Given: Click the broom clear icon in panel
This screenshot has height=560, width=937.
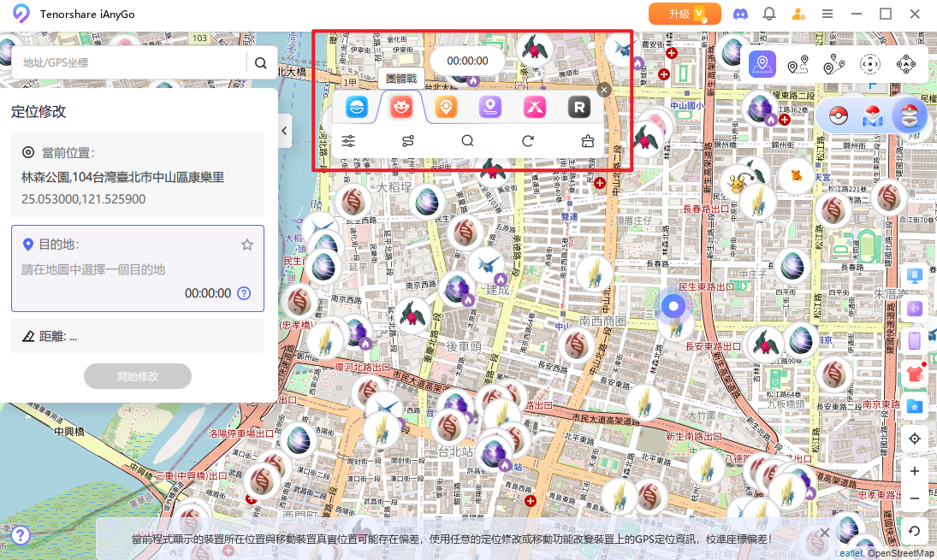Looking at the screenshot, I should 587,141.
